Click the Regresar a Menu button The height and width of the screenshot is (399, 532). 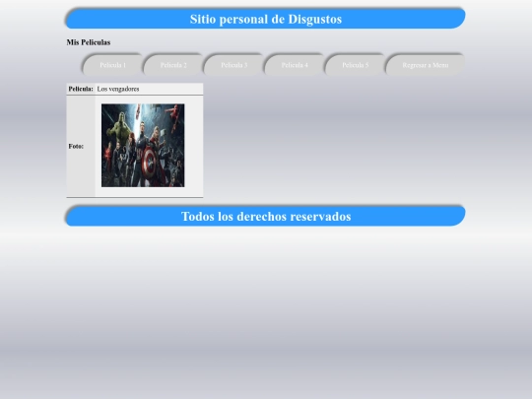coord(426,65)
